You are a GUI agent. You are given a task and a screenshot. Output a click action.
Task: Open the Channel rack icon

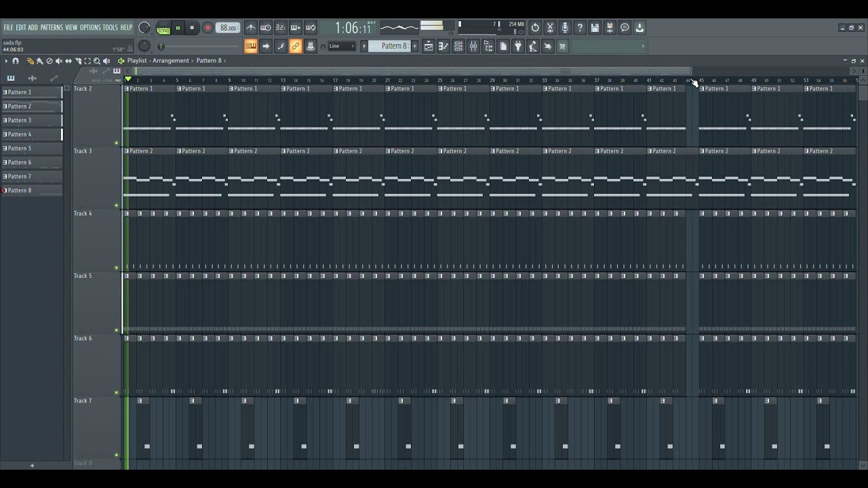coord(458,46)
